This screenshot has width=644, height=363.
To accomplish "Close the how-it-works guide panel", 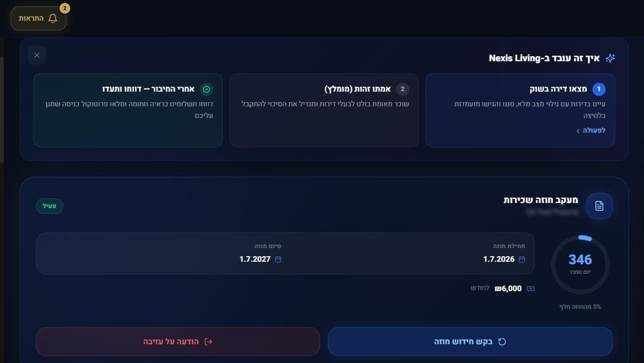I will (x=37, y=55).
